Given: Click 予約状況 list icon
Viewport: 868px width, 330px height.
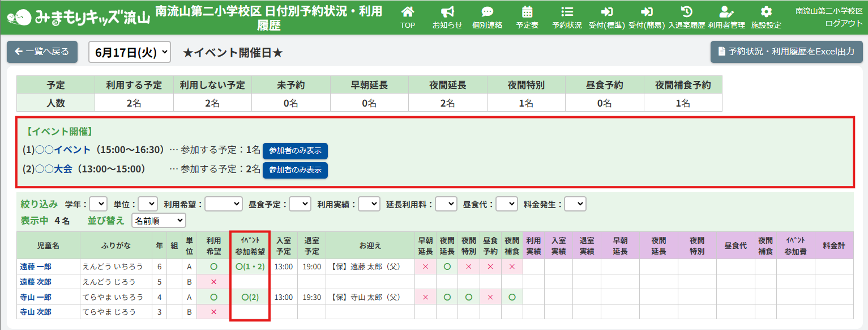Looking at the screenshot, I should [567, 12].
